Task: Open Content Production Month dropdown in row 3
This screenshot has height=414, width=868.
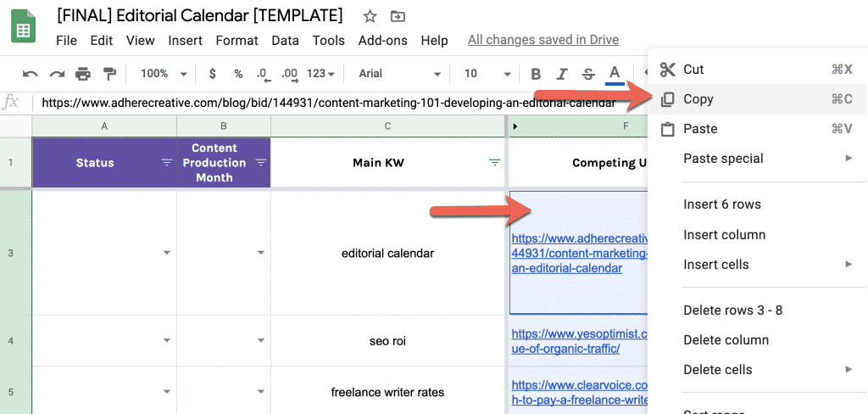Action: 260,254
